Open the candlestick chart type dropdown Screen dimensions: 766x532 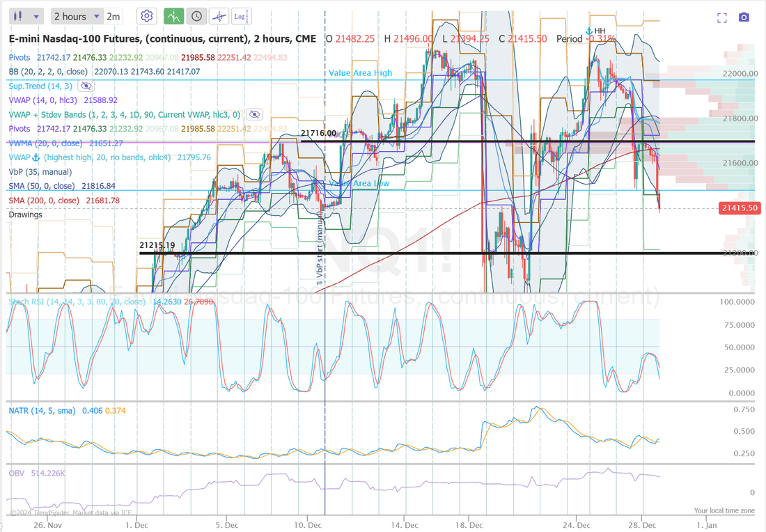(26, 16)
